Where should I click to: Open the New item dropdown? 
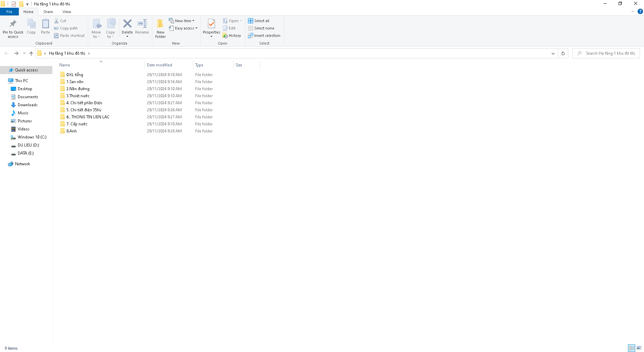181,21
